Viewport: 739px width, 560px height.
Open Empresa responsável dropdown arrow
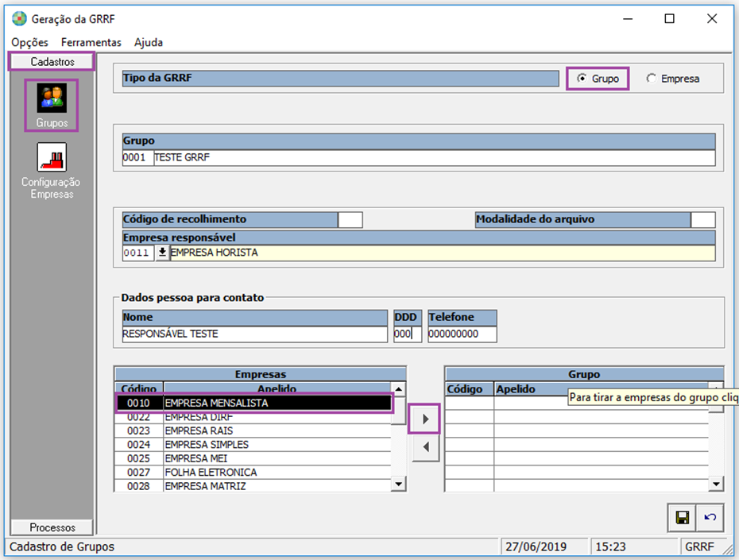162,253
